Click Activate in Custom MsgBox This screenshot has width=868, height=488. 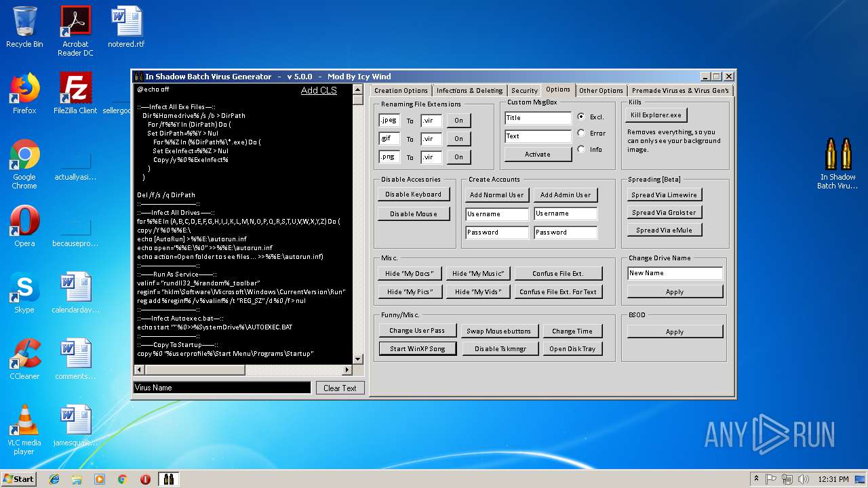[x=538, y=155]
